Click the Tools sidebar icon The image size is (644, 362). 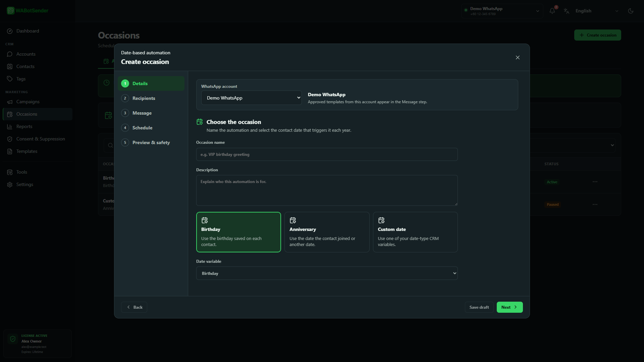click(10, 172)
